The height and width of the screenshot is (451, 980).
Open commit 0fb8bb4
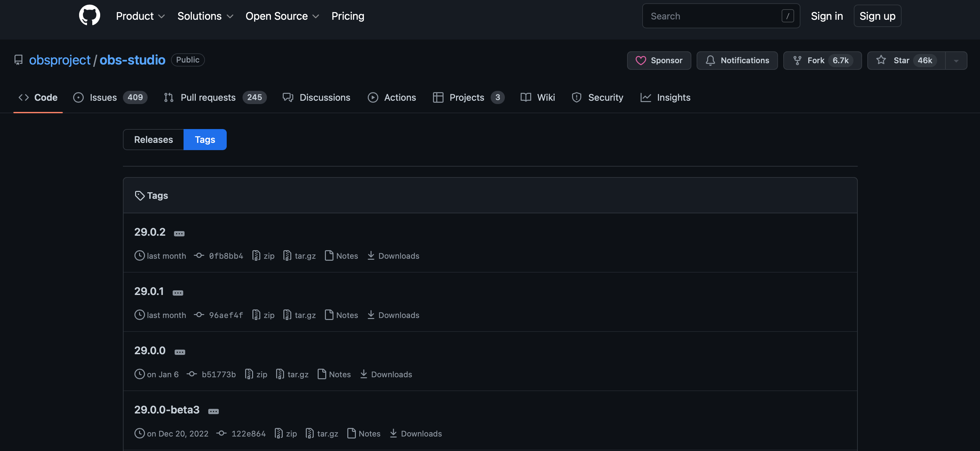(226, 256)
